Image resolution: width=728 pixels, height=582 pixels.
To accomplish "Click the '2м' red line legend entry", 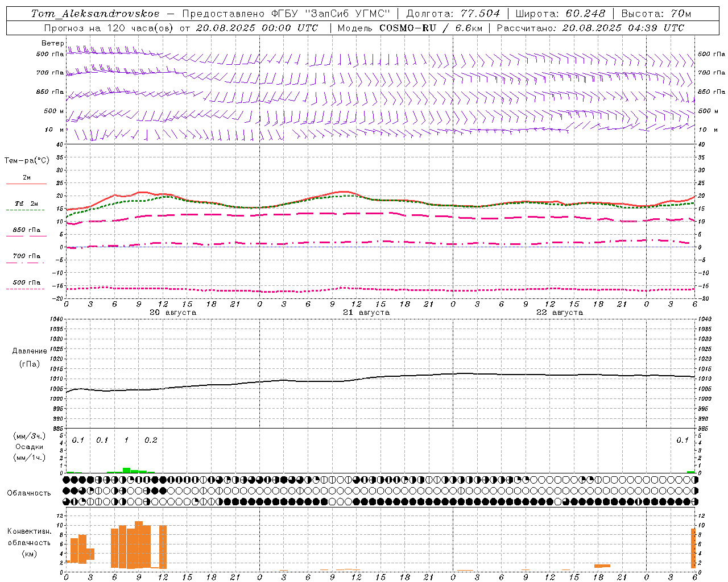I will tap(27, 178).
